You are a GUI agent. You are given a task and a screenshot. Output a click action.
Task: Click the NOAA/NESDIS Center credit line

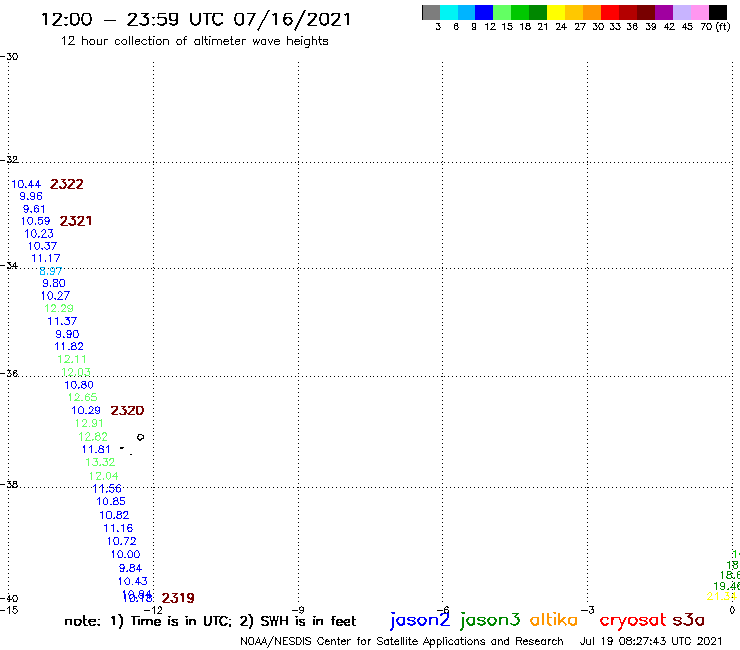(402, 641)
